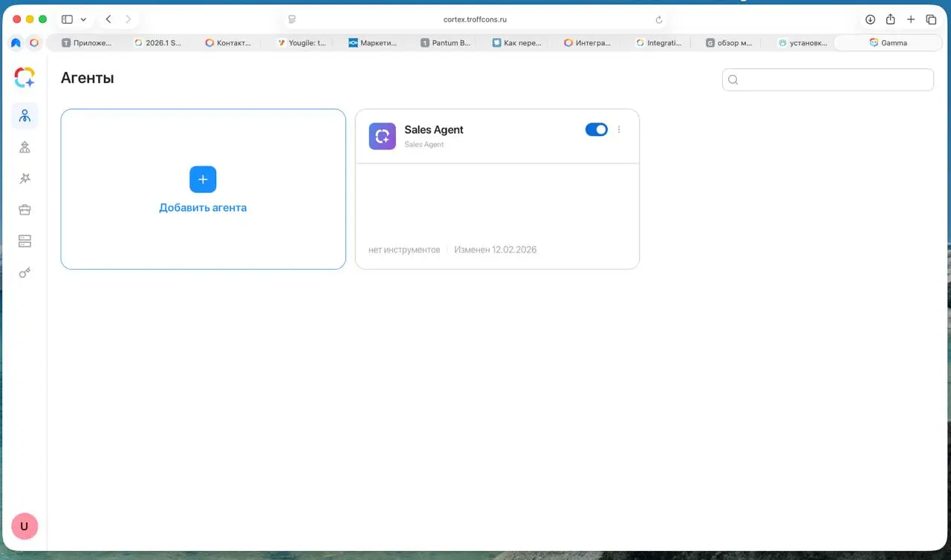
Task: Reload the page using the refresh icon
Action: (659, 20)
